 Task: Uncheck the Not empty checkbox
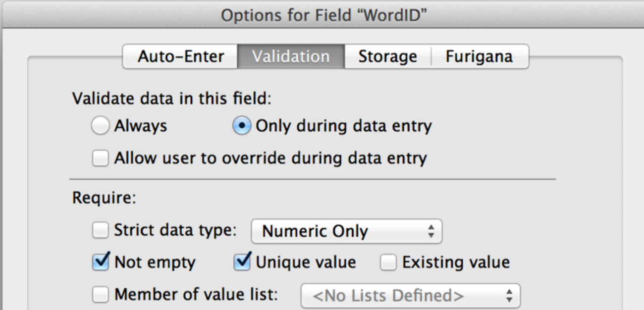(x=101, y=262)
